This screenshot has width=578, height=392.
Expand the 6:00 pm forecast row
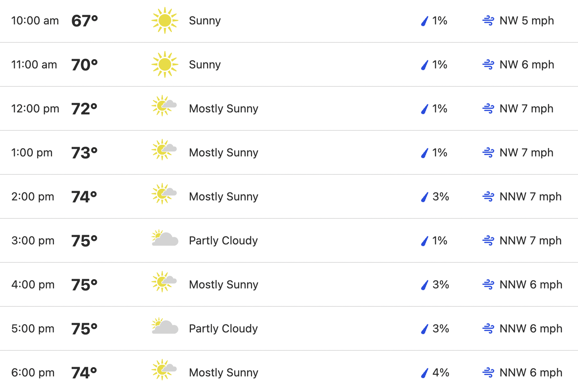pos(289,372)
